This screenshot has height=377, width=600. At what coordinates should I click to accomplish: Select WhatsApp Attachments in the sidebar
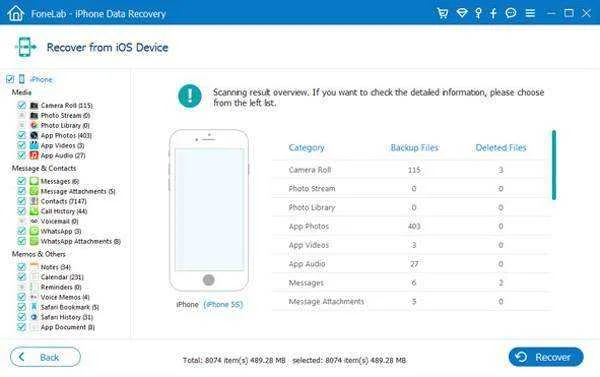(x=81, y=241)
